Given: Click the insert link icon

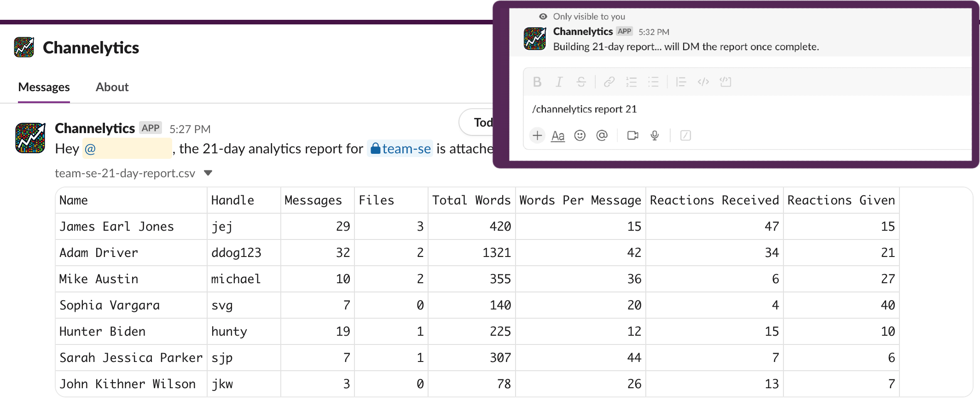Looking at the screenshot, I should pyautogui.click(x=609, y=82).
